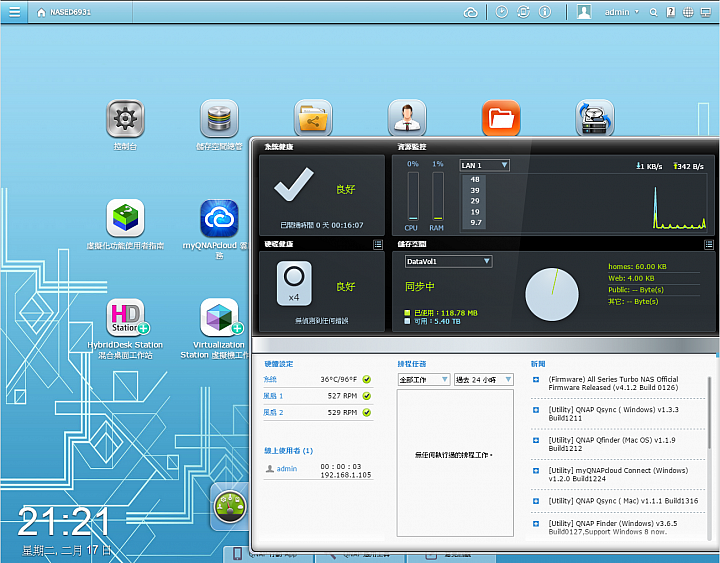The height and width of the screenshot is (563, 720).
Task: Click the Fan 1 link
Action: click(x=273, y=396)
